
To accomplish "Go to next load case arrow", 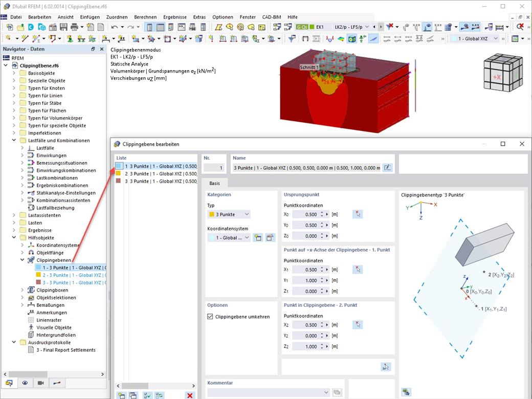I will (x=381, y=27).
